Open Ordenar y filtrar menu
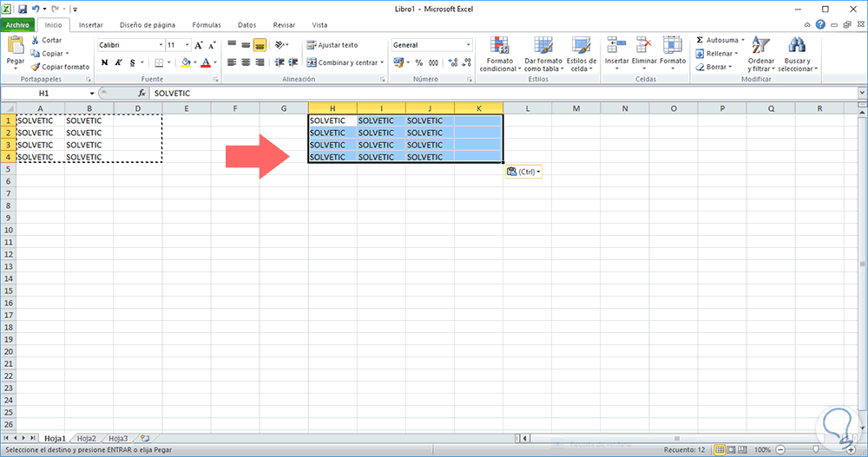 [x=760, y=55]
